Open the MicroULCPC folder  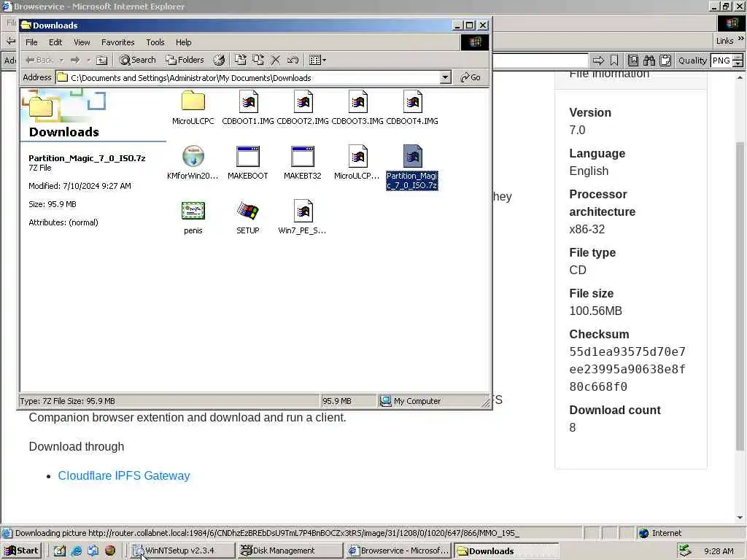tap(193, 108)
